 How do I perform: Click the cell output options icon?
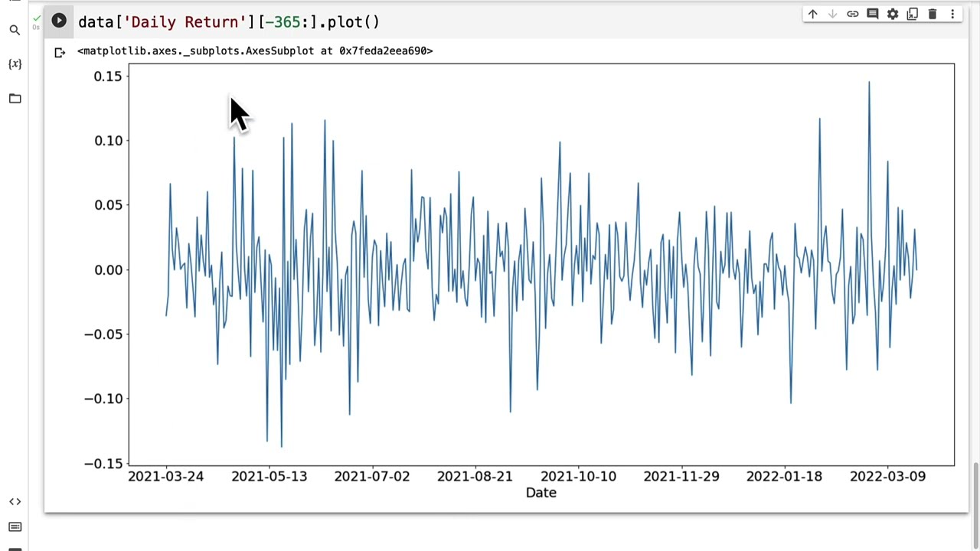pyautogui.click(x=60, y=52)
